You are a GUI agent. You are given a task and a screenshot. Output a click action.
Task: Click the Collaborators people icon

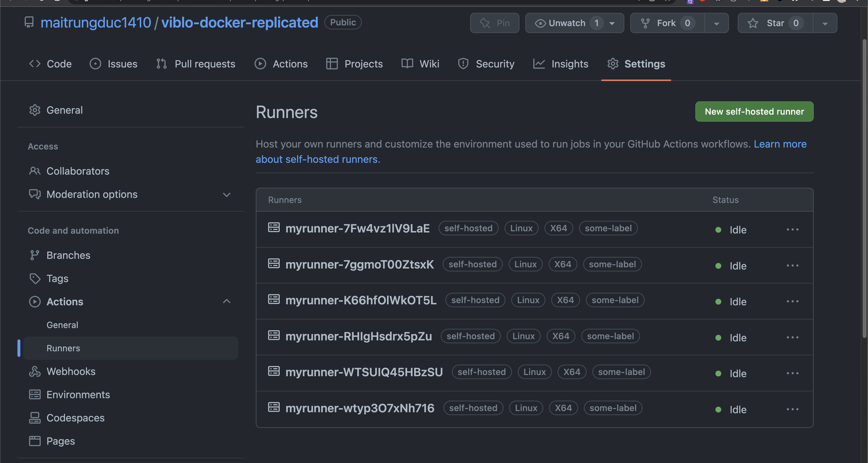[35, 171]
